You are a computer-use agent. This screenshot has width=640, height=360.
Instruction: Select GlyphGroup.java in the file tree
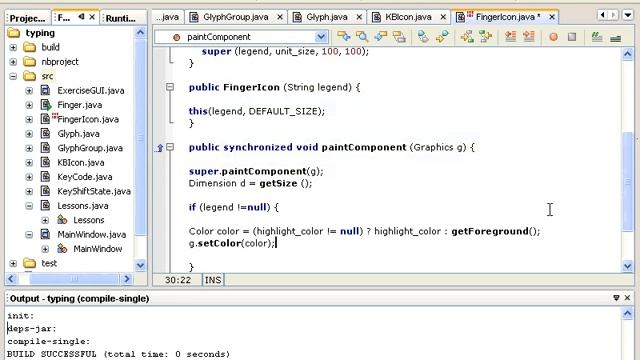point(90,148)
